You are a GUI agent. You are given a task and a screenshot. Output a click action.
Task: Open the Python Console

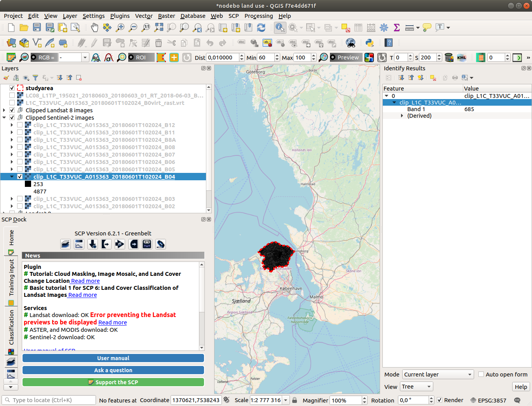(x=370, y=43)
